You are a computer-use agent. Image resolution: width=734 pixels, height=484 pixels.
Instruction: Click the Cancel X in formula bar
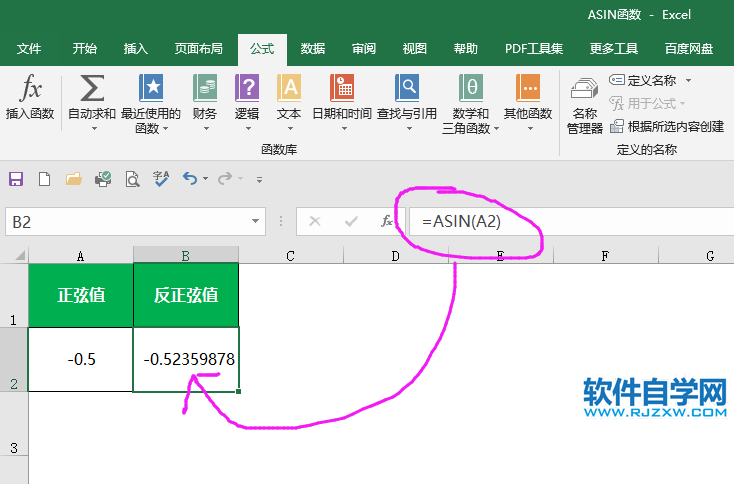click(x=315, y=221)
